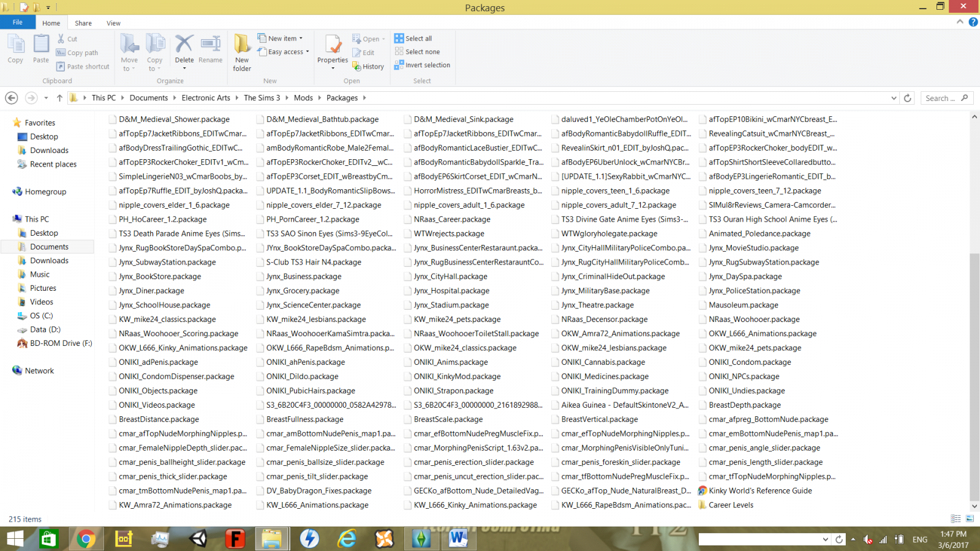
Task: Select the file Mausoleum.package
Action: click(744, 305)
